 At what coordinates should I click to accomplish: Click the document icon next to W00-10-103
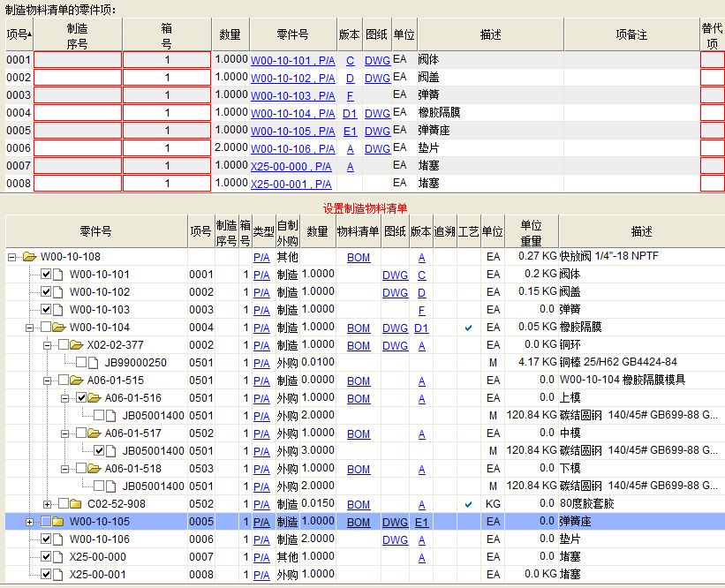(x=58, y=310)
